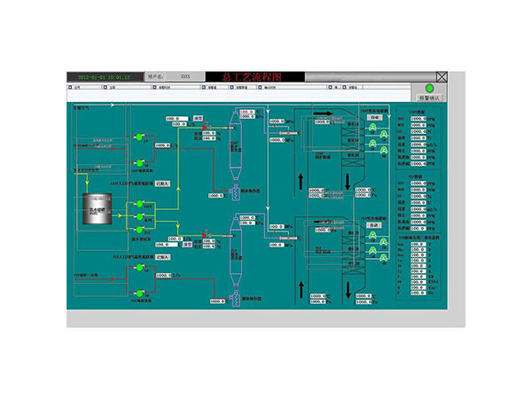Click the lower 清零 reset button
The height and width of the screenshot is (399, 532).
(x=188, y=245)
